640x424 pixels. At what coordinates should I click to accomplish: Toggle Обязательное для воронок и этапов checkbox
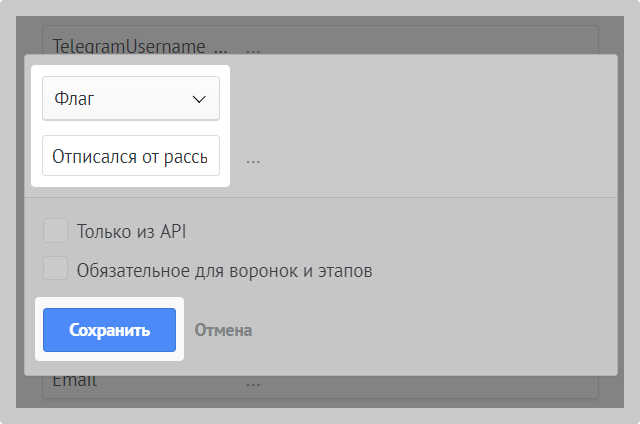56,269
